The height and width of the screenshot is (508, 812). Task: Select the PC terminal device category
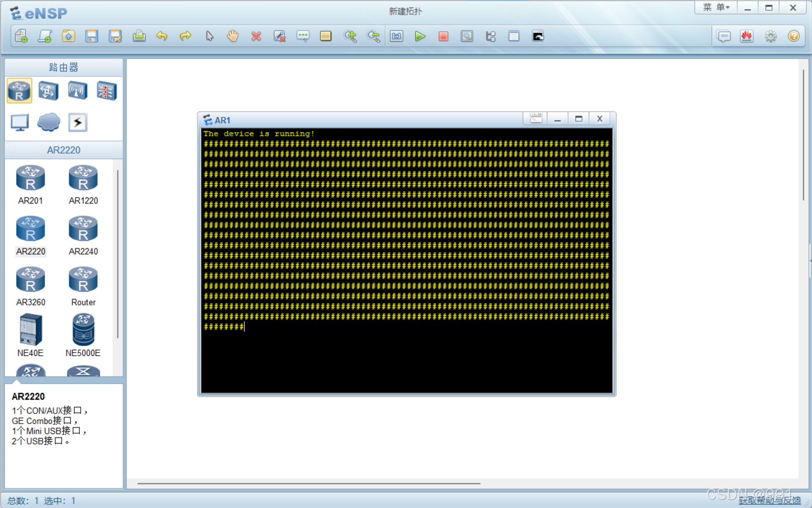click(x=19, y=122)
